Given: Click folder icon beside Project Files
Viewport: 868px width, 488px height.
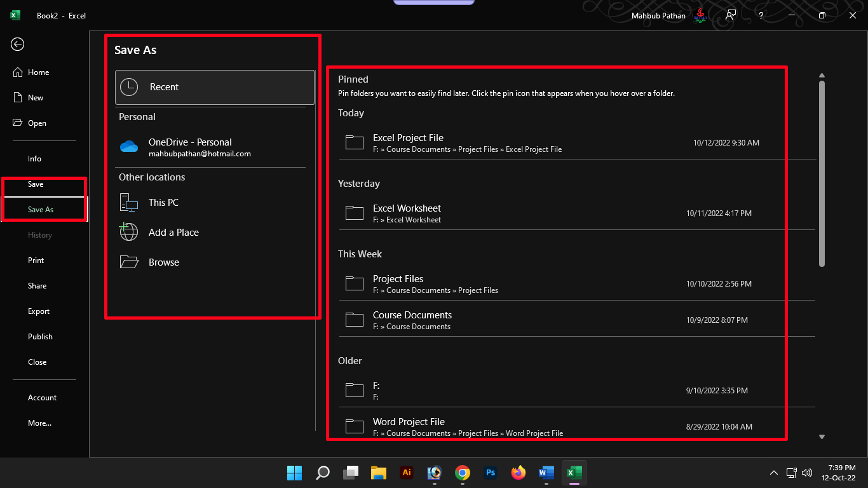Looking at the screenshot, I should pyautogui.click(x=355, y=283).
